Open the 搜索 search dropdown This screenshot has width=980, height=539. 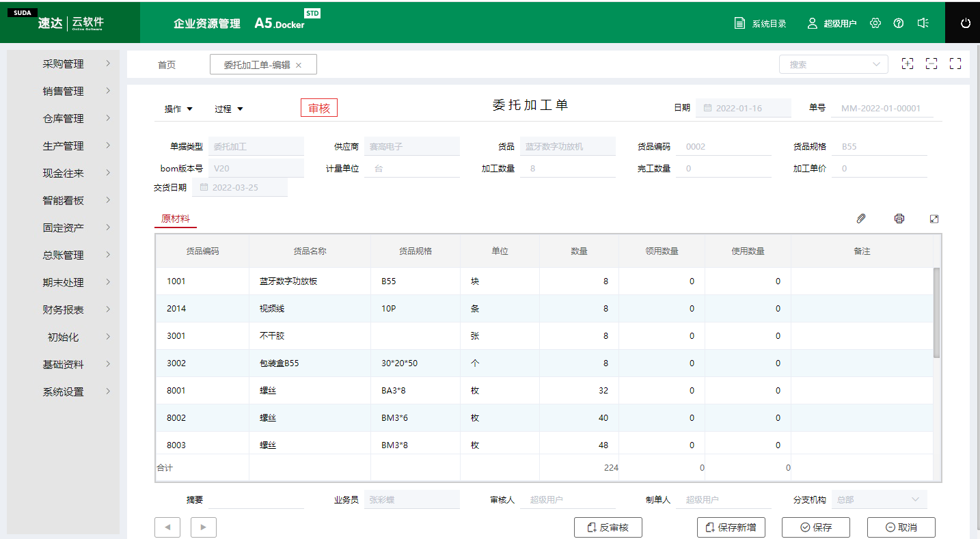(834, 64)
